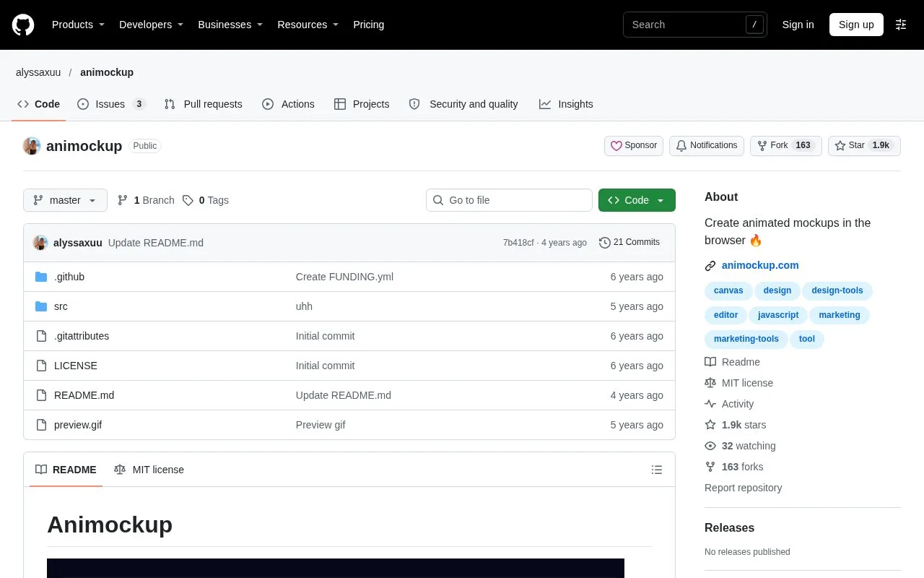Click the .github folder icon

[x=41, y=277]
